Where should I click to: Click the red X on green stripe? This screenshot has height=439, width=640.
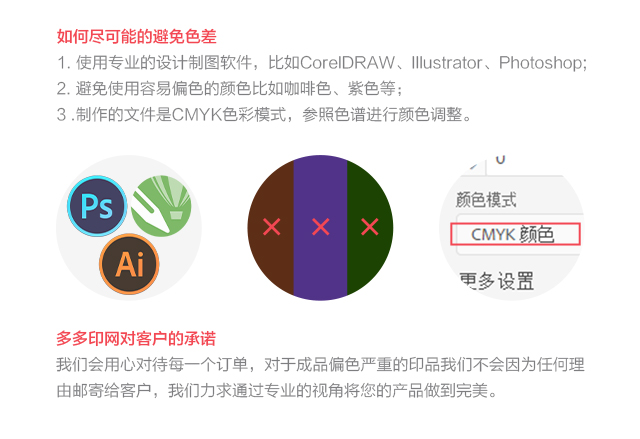click(370, 227)
